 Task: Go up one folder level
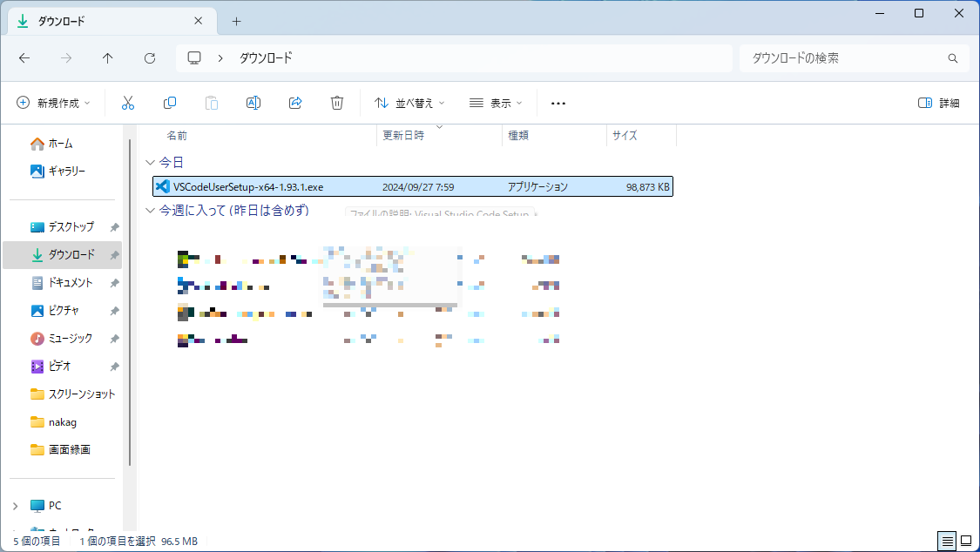click(x=107, y=58)
